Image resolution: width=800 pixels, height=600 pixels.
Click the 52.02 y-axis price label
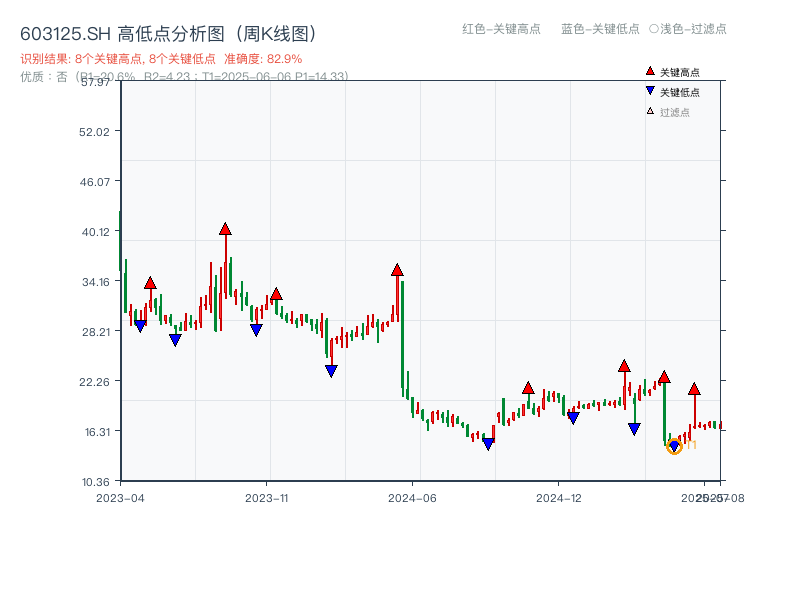(x=96, y=132)
